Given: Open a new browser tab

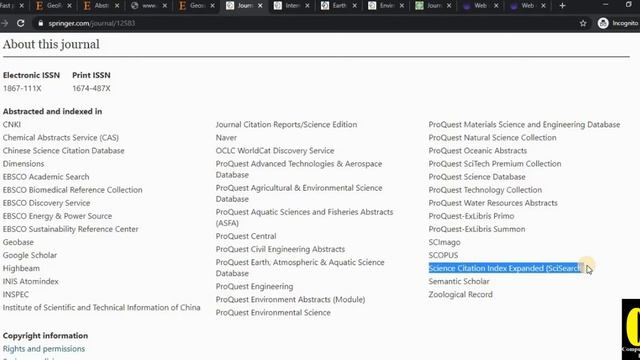Looking at the screenshot, I should 562,6.
